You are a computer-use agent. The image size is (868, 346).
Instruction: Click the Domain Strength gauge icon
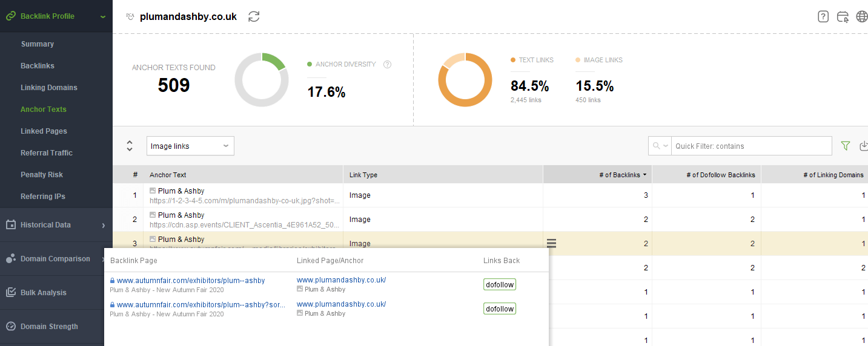pyautogui.click(x=11, y=327)
